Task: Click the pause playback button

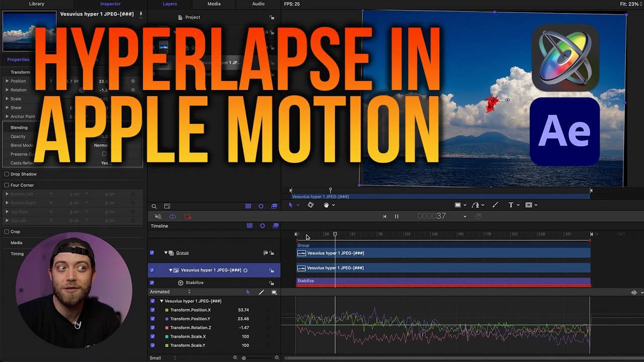Action: pos(396,216)
